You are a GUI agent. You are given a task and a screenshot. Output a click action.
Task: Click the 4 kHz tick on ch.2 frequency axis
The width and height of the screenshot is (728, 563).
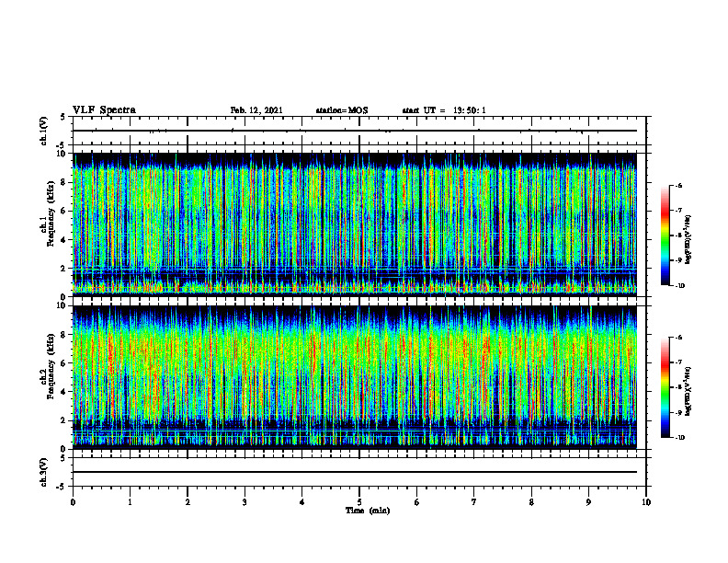64,392
